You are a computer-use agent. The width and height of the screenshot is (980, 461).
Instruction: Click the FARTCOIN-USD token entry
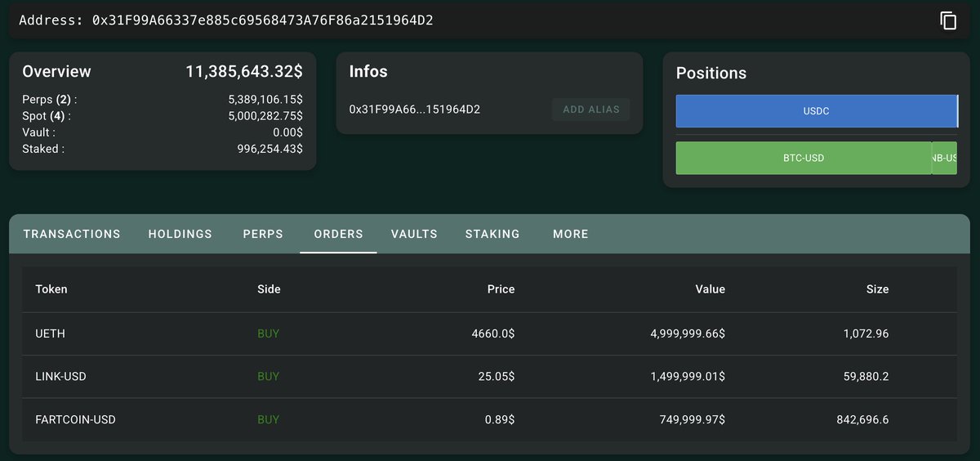pos(76,419)
